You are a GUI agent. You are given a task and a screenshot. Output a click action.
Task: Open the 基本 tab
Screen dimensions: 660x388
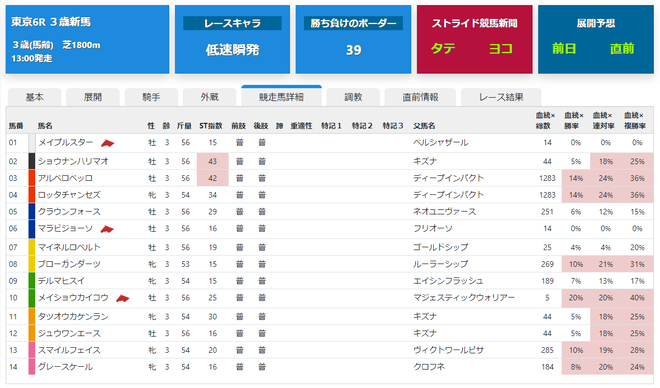coord(35,97)
